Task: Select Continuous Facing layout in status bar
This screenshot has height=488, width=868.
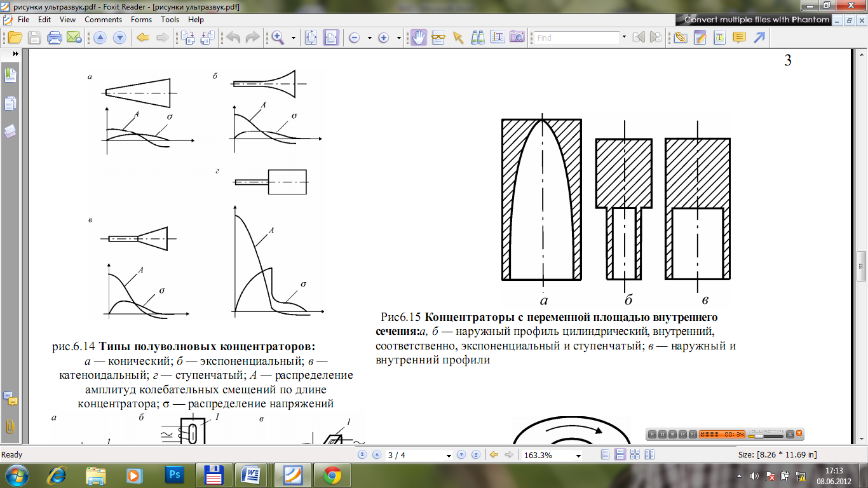Action: (634, 455)
